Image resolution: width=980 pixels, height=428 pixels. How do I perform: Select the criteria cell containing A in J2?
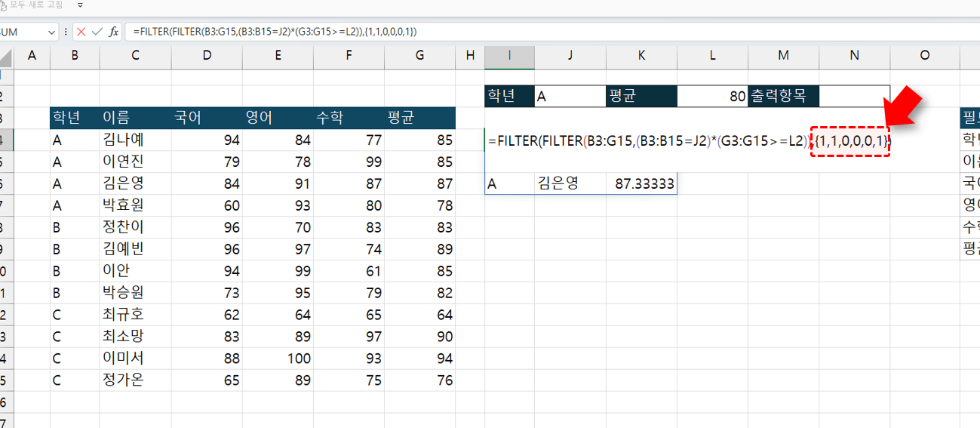[570, 96]
